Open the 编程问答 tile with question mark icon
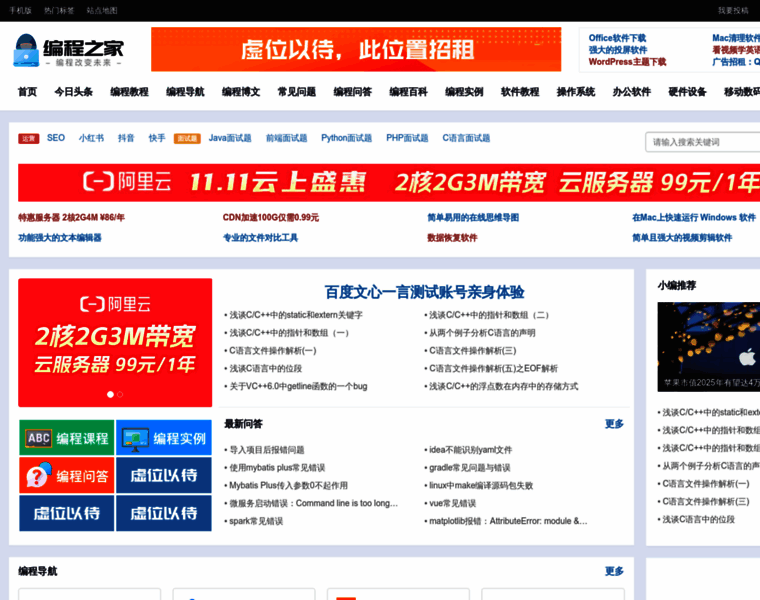This screenshot has width=760, height=600. pyautogui.click(x=67, y=475)
